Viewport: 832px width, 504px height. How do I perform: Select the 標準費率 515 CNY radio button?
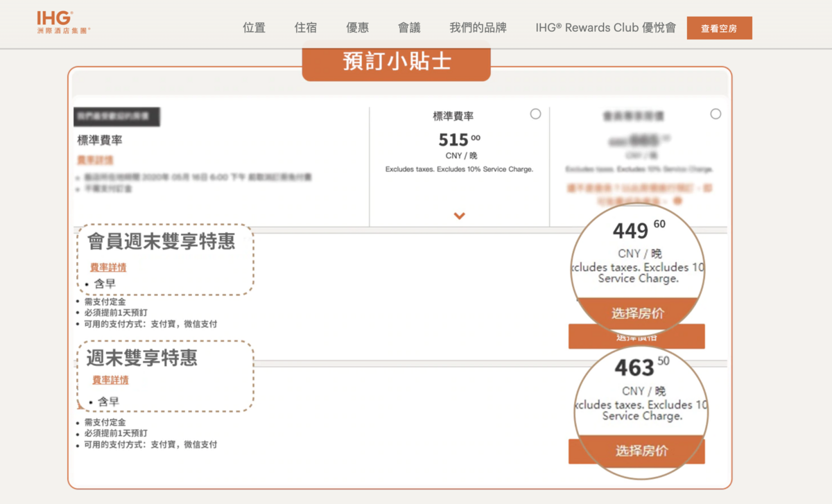535,114
